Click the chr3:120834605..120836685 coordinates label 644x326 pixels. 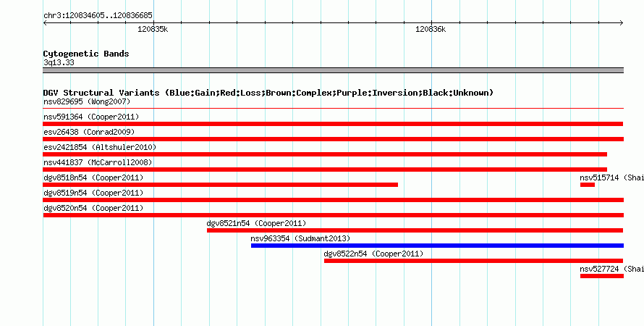tap(98, 16)
